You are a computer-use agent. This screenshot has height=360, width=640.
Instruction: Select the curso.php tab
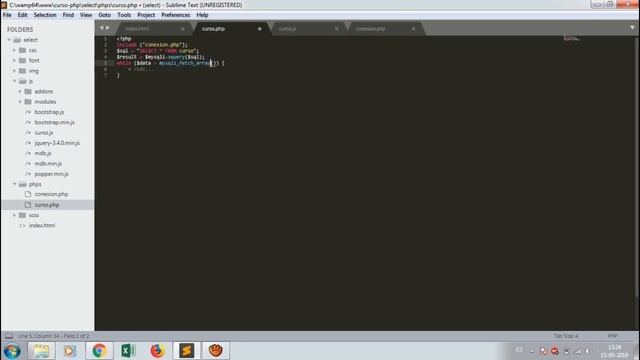213,29
